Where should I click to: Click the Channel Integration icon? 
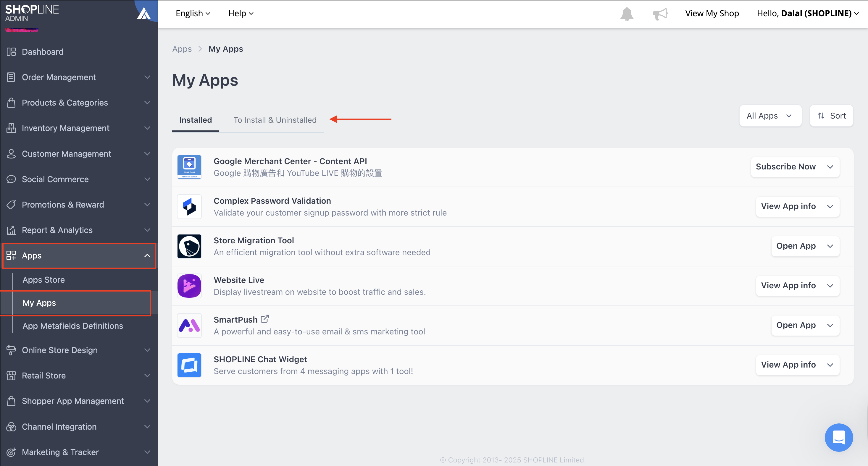pyautogui.click(x=11, y=427)
